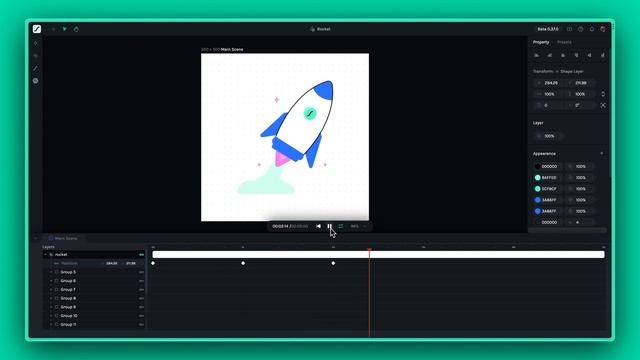Click the 00:02:14 current time display

click(x=280, y=226)
